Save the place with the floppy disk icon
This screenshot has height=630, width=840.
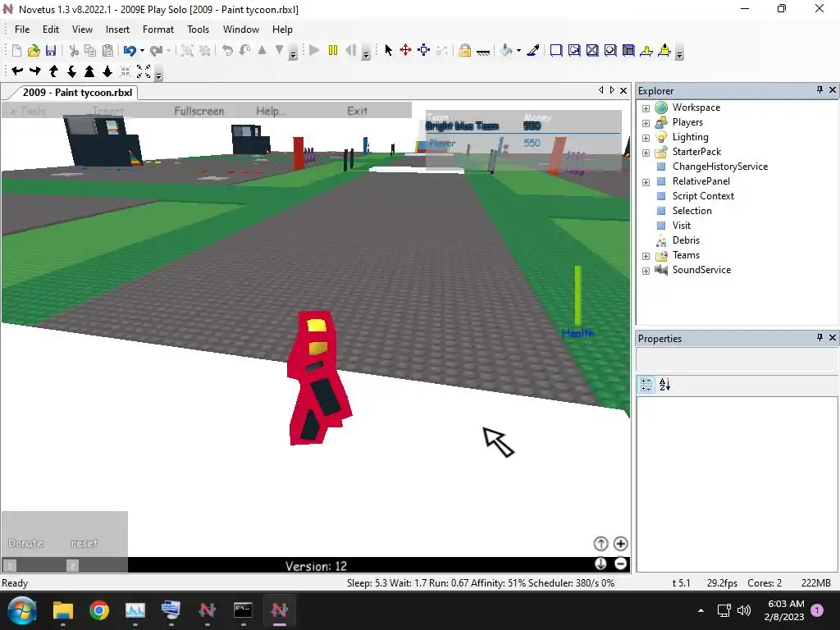coord(51,50)
